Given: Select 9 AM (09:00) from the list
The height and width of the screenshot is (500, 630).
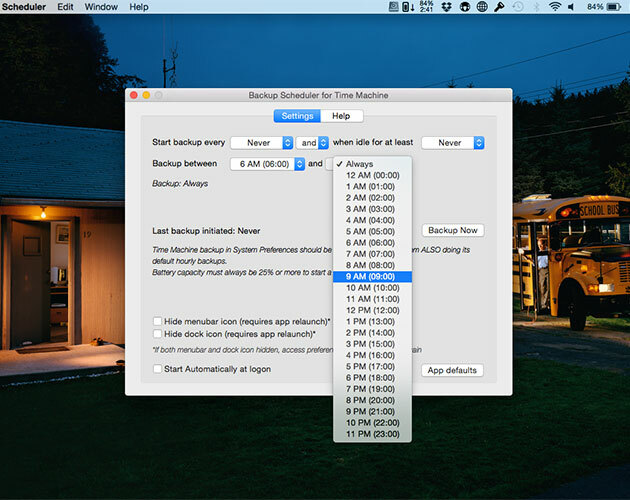Looking at the screenshot, I should coord(370,277).
